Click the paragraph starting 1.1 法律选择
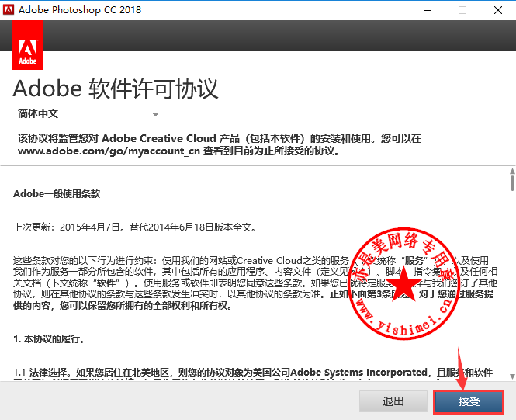 pos(253,374)
